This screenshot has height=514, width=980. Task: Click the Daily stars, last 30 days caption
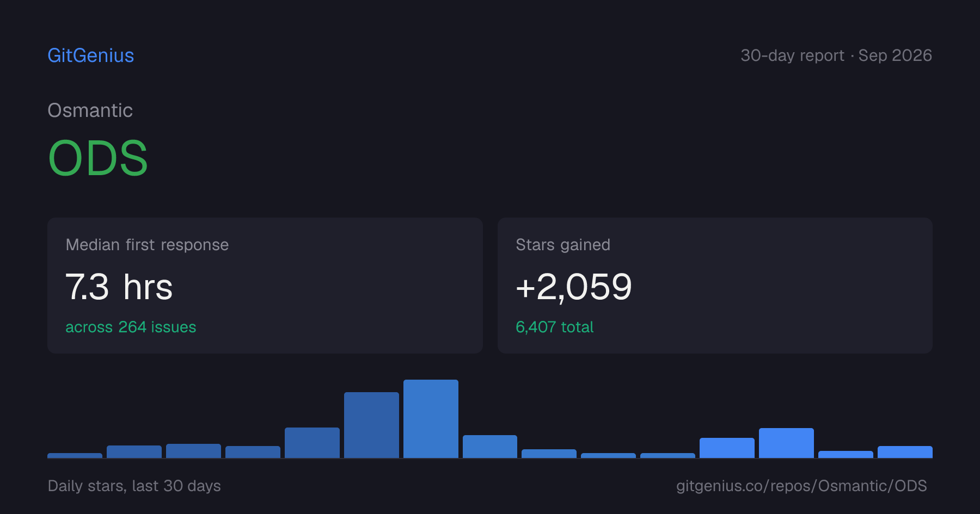coord(134,486)
